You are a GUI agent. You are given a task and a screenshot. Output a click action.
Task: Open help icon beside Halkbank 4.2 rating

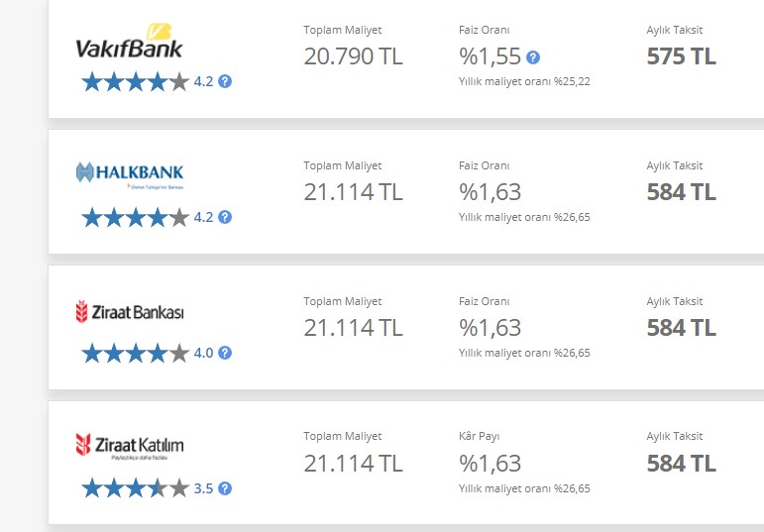225,217
